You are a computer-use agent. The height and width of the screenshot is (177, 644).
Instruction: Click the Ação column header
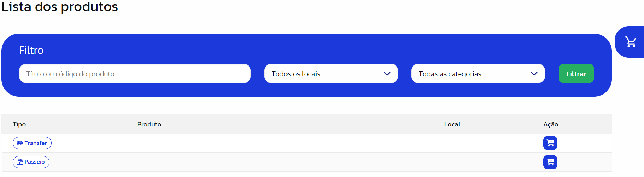550,124
